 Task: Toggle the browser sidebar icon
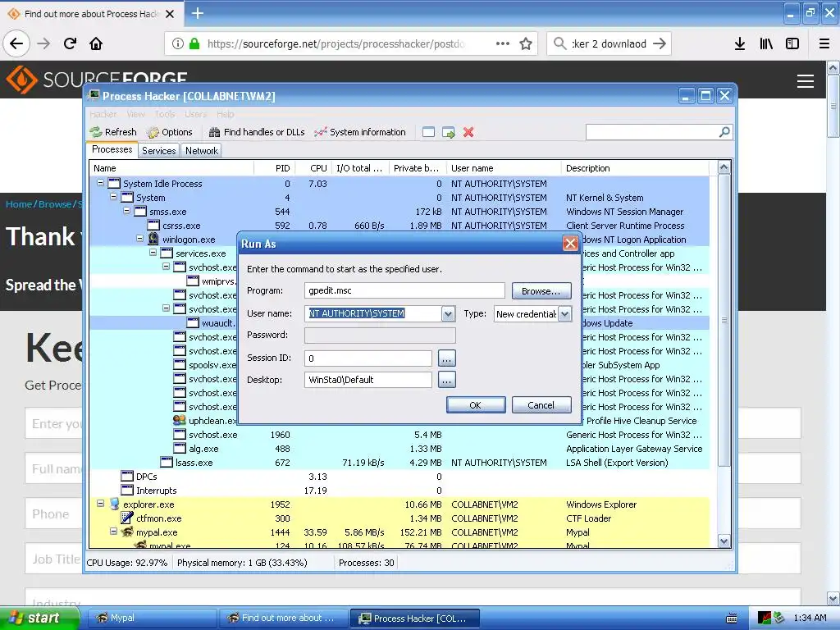coord(792,43)
